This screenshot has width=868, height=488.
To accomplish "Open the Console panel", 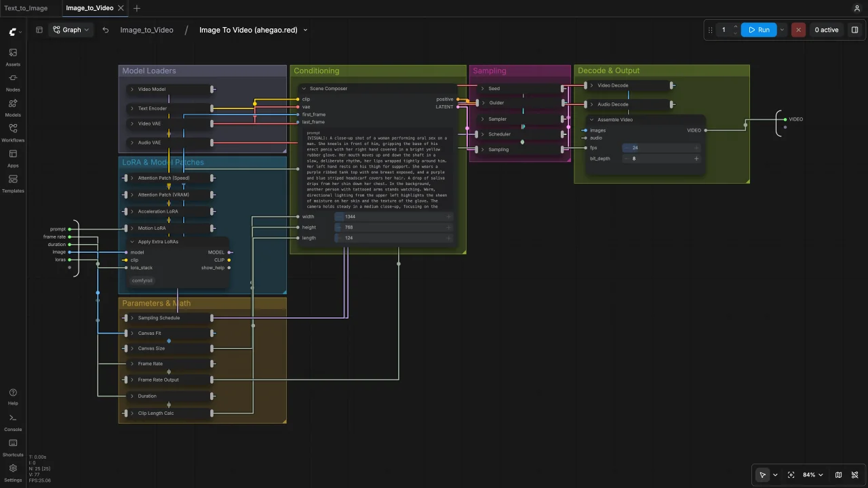I will pos(13,422).
